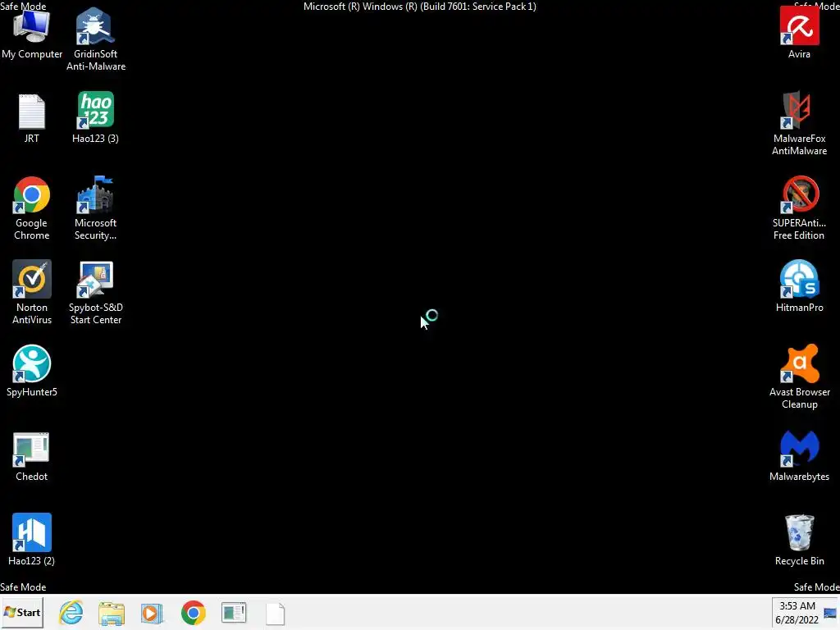Click the MalwareFox AntiMalware shortcut

799,123
